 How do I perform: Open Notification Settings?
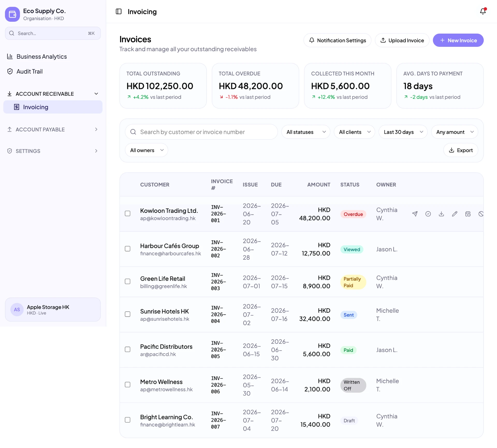pyautogui.click(x=337, y=40)
